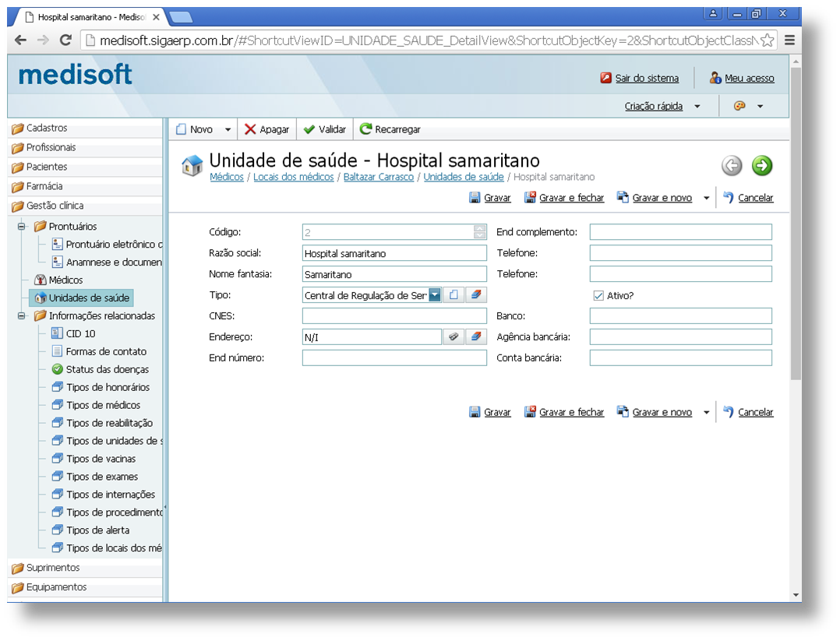The height and width of the screenshot is (641, 840).
Task: Click the red X Apagar icon
Action: tap(250, 129)
